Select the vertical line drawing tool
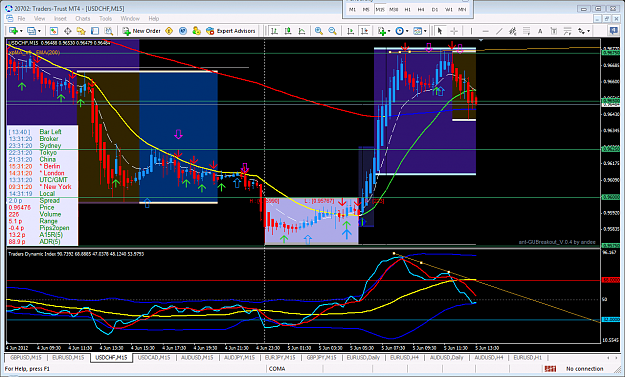The height and width of the screenshot is (377, 625). 471,31
